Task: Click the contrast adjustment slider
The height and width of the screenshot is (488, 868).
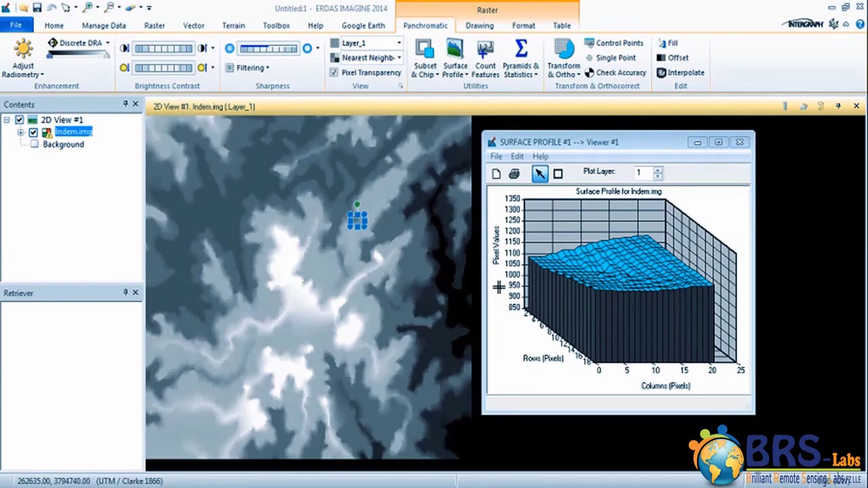Action: tap(163, 48)
